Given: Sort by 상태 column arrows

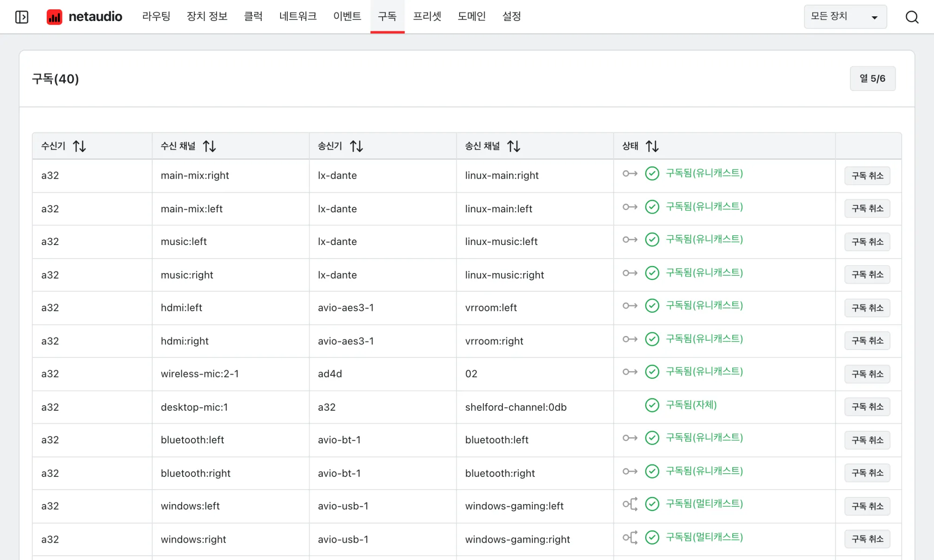Looking at the screenshot, I should 652,146.
